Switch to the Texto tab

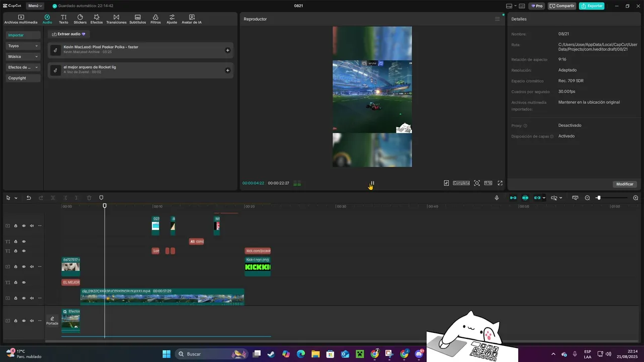pos(63,20)
